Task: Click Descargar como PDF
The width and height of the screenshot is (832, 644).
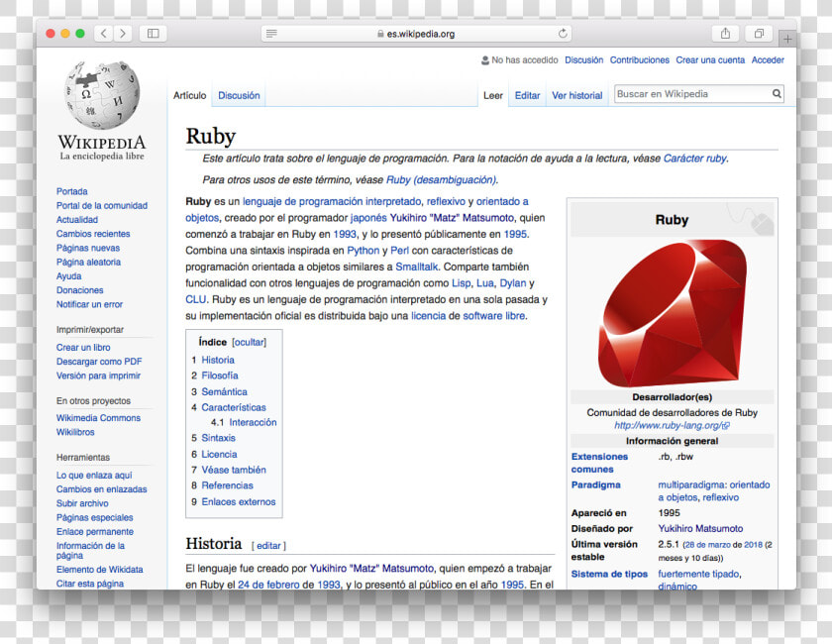Action: coord(99,361)
